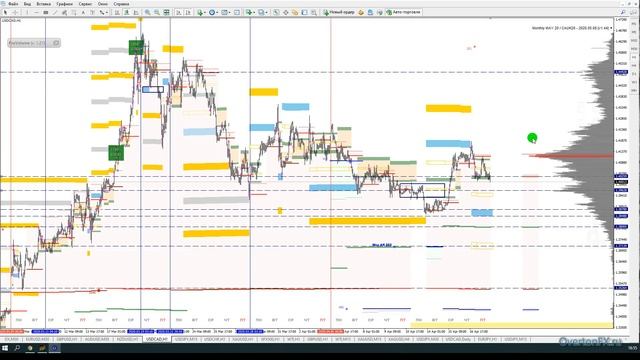Toggle the Navigator star icon
640x360 pixels.
coord(295,12)
